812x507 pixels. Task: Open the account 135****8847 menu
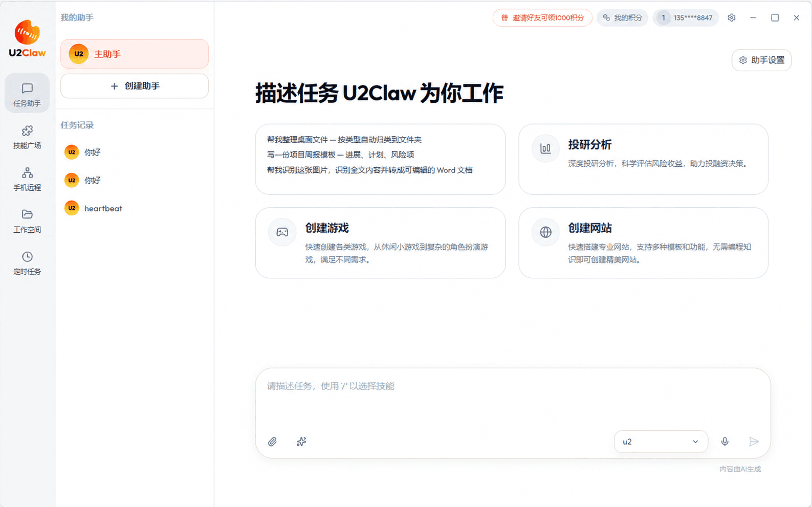[x=686, y=18]
